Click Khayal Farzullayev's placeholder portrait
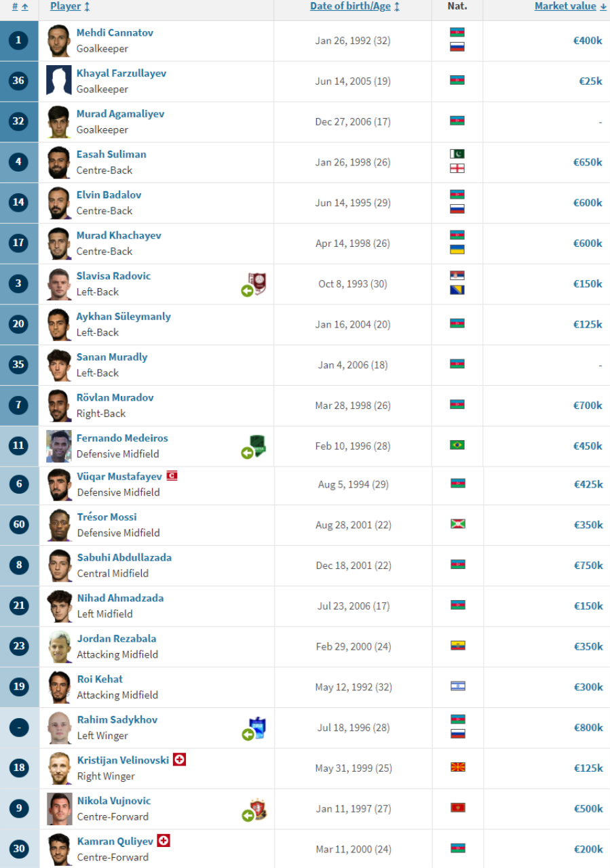The image size is (610, 868). 59,81
